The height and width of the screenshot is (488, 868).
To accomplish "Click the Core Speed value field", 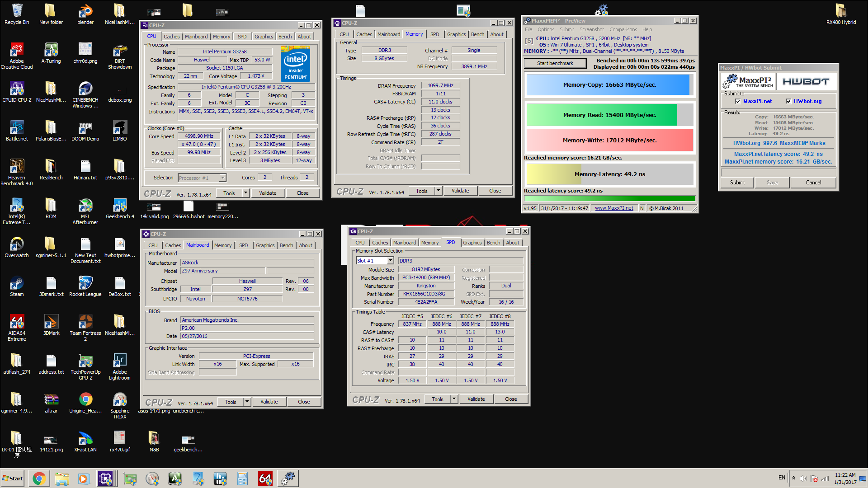I will point(199,136).
